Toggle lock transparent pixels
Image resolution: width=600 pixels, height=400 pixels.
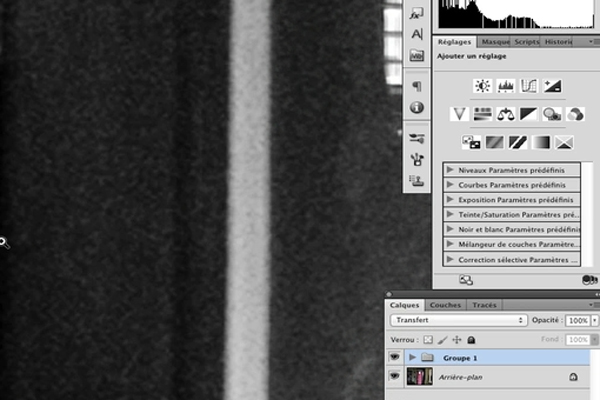428,340
